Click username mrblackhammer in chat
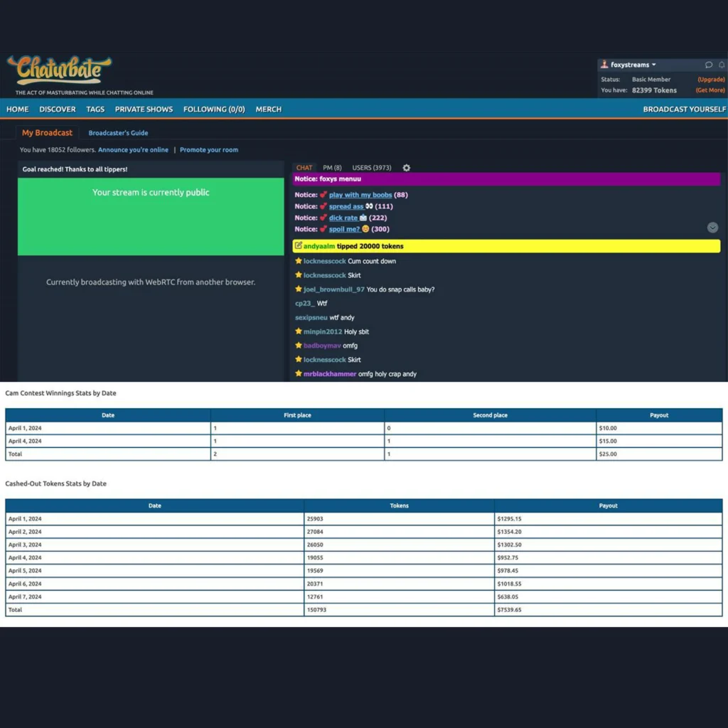This screenshot has height=728, width=728. (x=330, y=374)
